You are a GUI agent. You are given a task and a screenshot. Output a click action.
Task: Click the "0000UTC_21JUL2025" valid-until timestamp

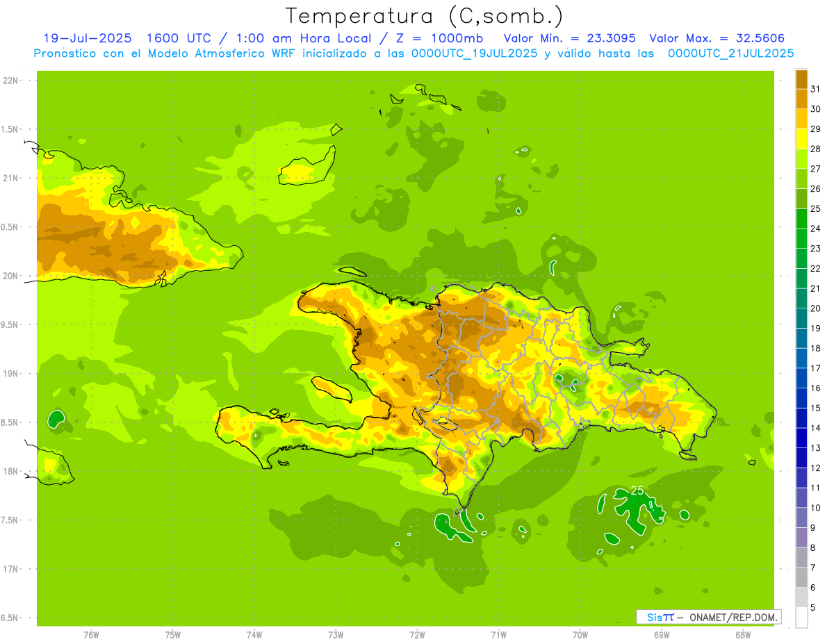click(730, 53)
